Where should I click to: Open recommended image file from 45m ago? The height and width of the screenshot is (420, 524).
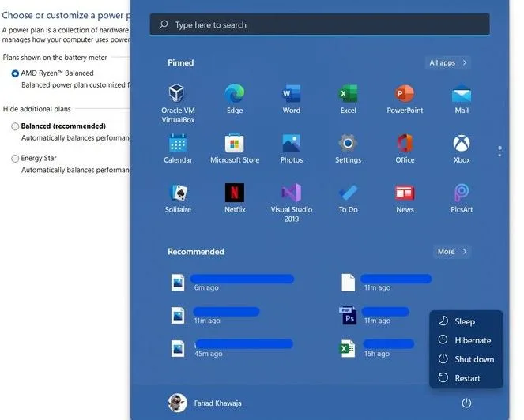tap(232, 349)
